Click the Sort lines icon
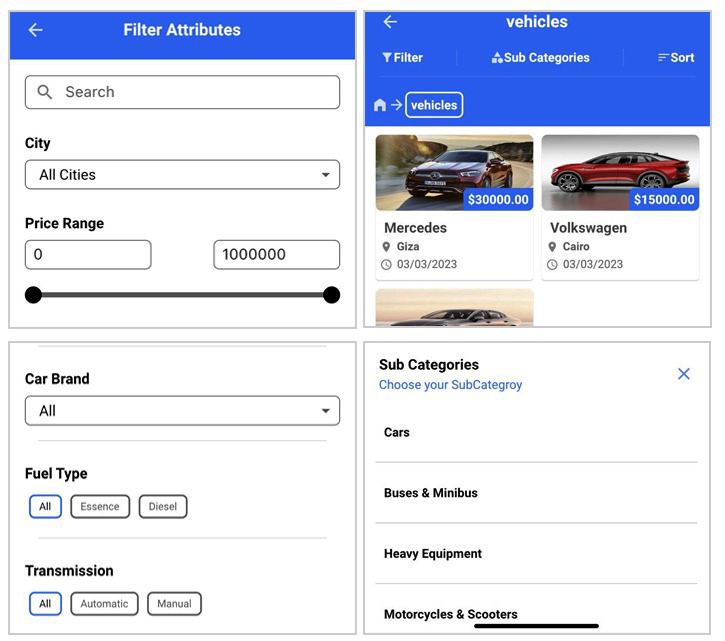This screenshot has width=725, height=641. coord(663,57)
